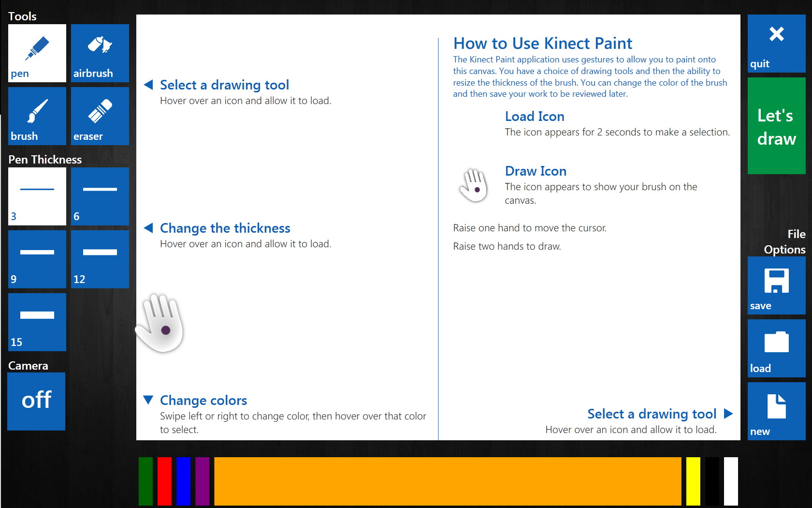The image size is (812, 508).
Task: Select the Airbrush tool
Action: [100, 52]
